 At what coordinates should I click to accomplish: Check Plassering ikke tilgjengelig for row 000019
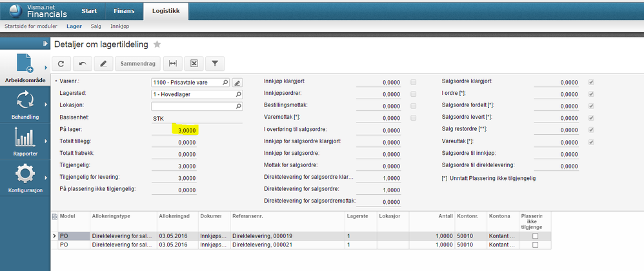click(x=535, y=236)
